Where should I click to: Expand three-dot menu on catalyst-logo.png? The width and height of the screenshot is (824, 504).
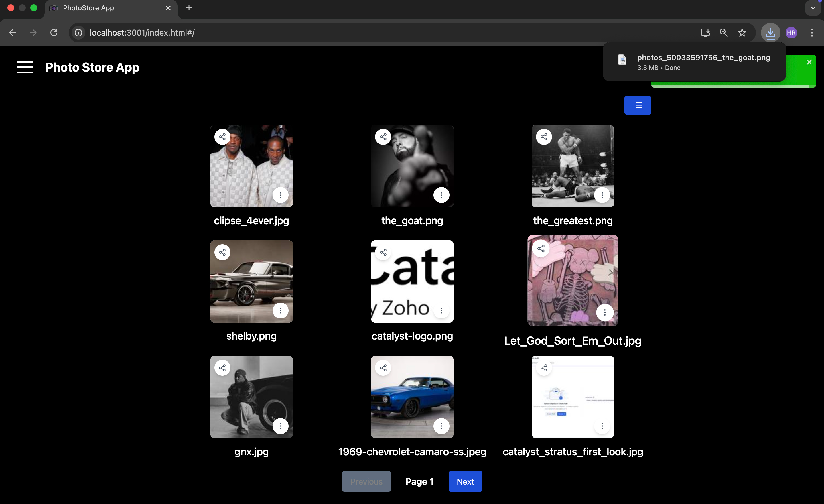[x=441, y=310]
